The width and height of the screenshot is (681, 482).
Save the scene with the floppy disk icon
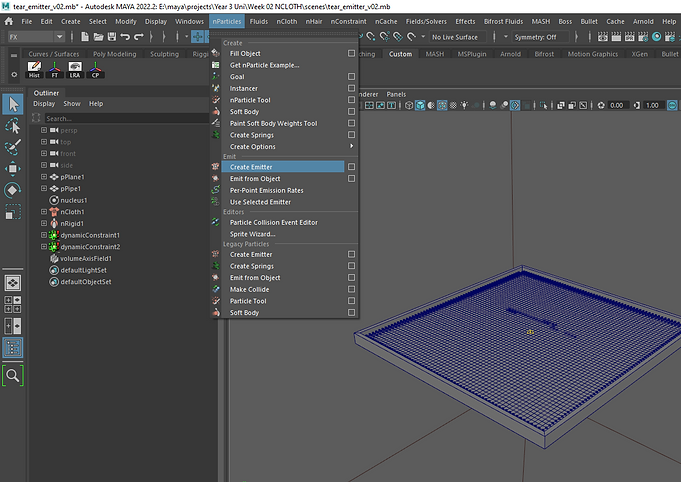[112, 37]
